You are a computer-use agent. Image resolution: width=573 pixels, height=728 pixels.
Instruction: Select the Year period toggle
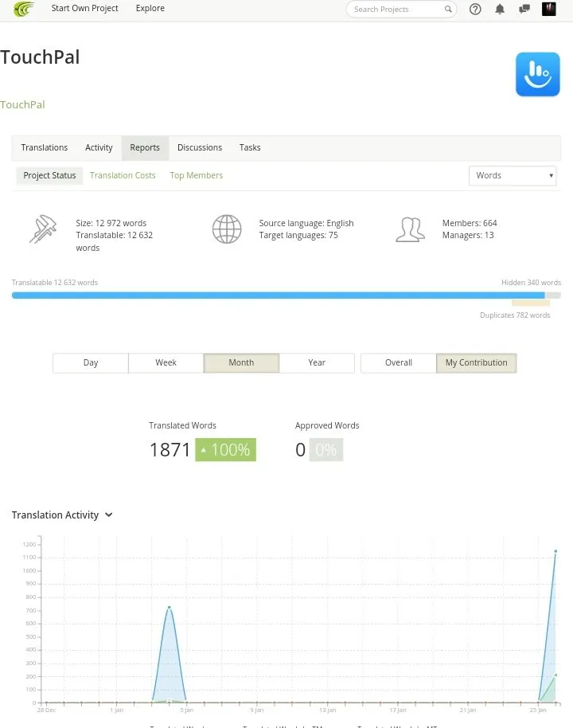pyautogui.click(x=317, y=362)
